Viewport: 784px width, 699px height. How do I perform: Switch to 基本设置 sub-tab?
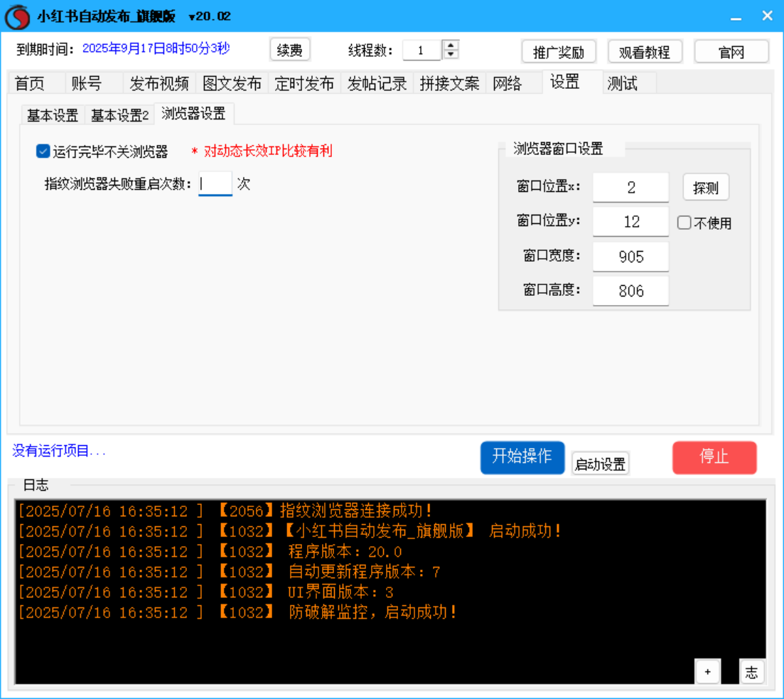[x=53, y=115]
